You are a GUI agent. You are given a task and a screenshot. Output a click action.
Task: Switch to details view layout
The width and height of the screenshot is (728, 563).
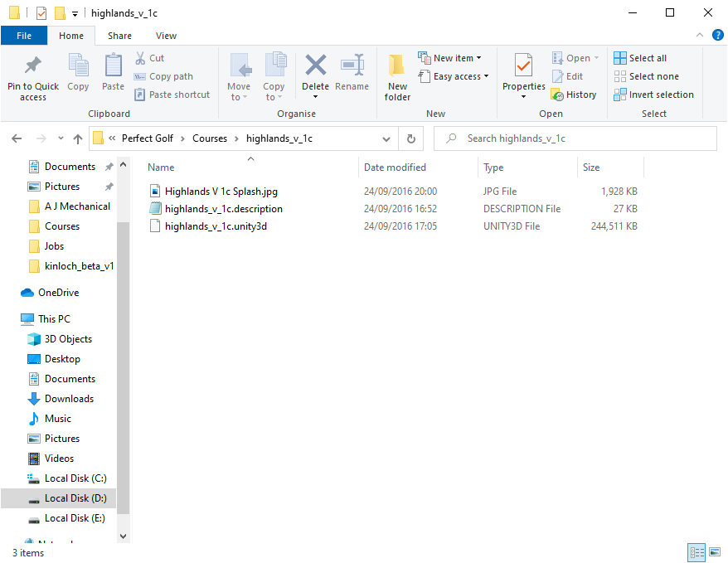click(696, 552)
